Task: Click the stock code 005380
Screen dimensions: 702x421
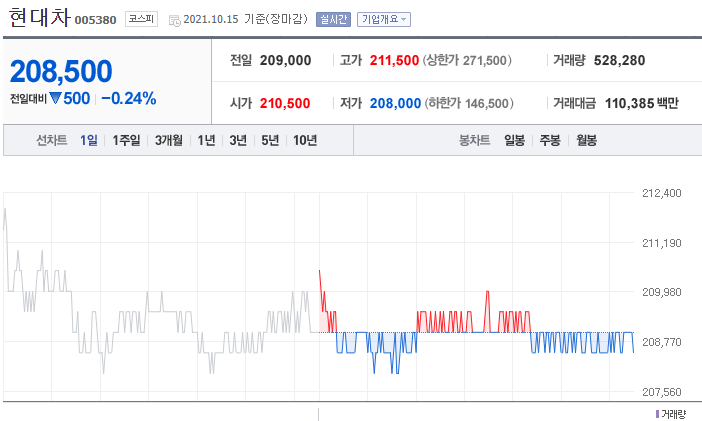Action: [x=95, y=20]
